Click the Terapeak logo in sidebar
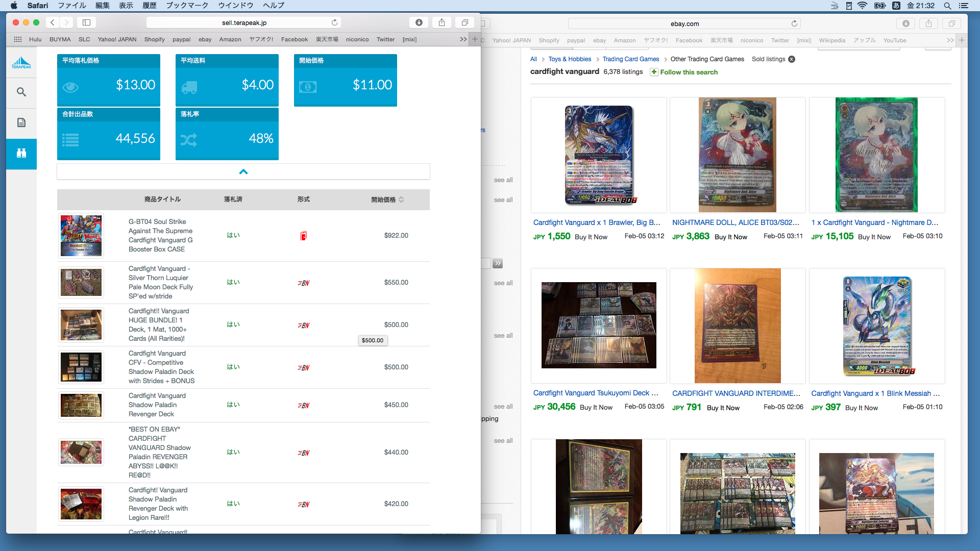This screenshot has width=980, height=551. point(21,62)
